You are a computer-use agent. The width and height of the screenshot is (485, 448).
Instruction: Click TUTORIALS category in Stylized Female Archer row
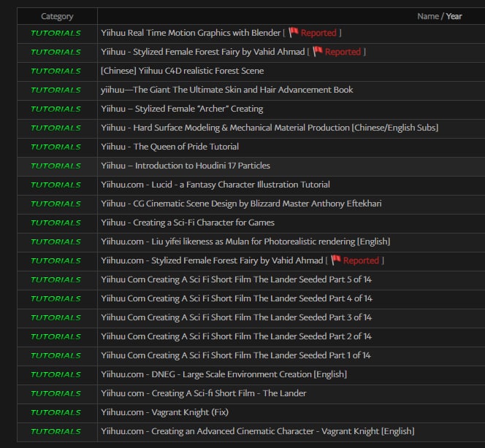(x=56, y=109)
